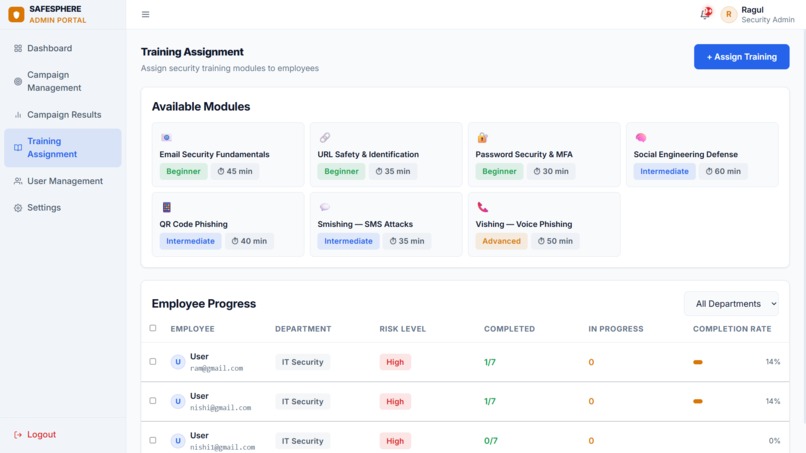
Task: Click the Campaign Management target icon
Action: (18, 81)
